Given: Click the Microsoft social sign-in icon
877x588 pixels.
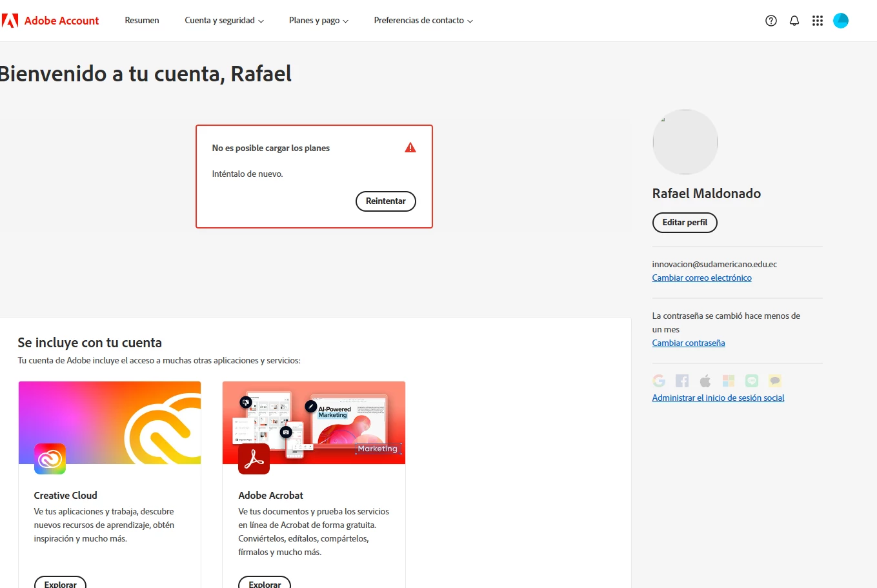Looking at the screenshot, I should [729, 381].
